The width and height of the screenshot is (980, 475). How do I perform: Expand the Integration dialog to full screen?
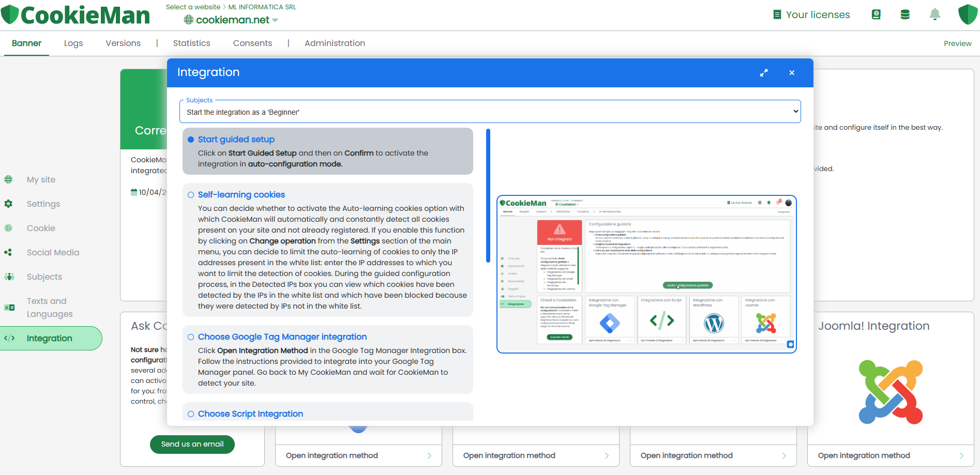coord(764,73)
